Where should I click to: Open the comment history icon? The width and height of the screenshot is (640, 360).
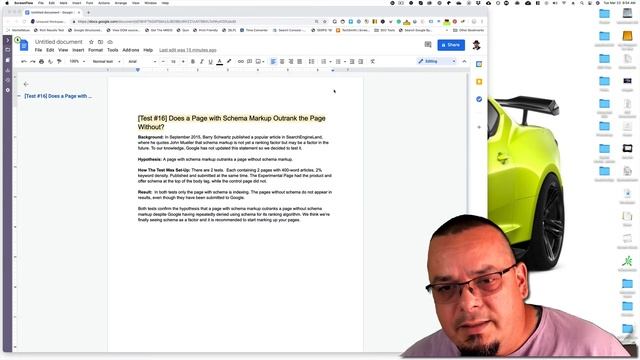pos(428,44)
